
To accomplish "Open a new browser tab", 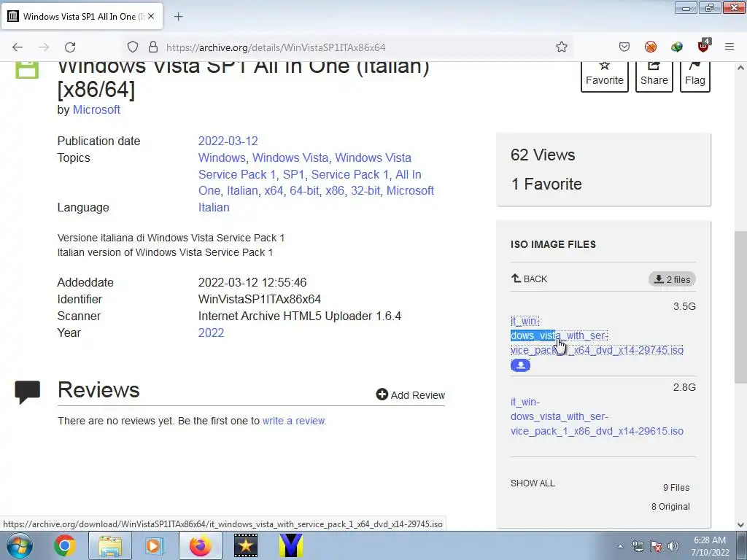I will 178,17.
